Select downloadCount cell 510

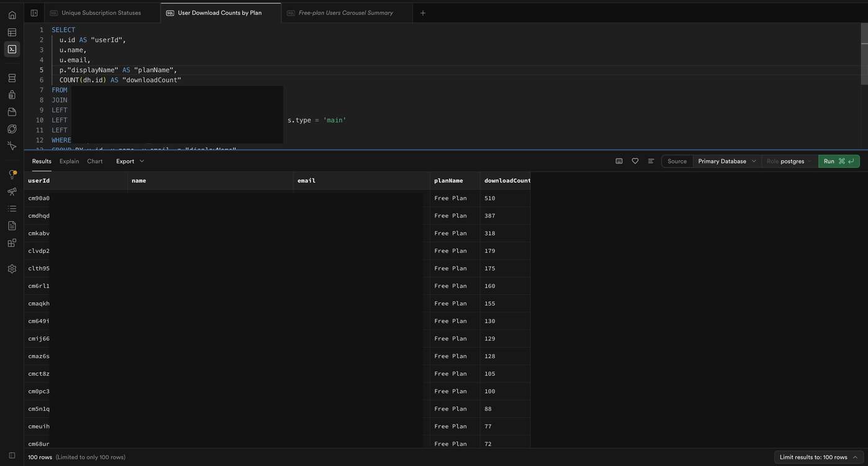505,198
